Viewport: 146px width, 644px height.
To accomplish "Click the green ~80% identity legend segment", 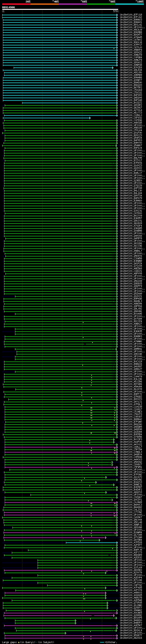I will pos(101,4).
